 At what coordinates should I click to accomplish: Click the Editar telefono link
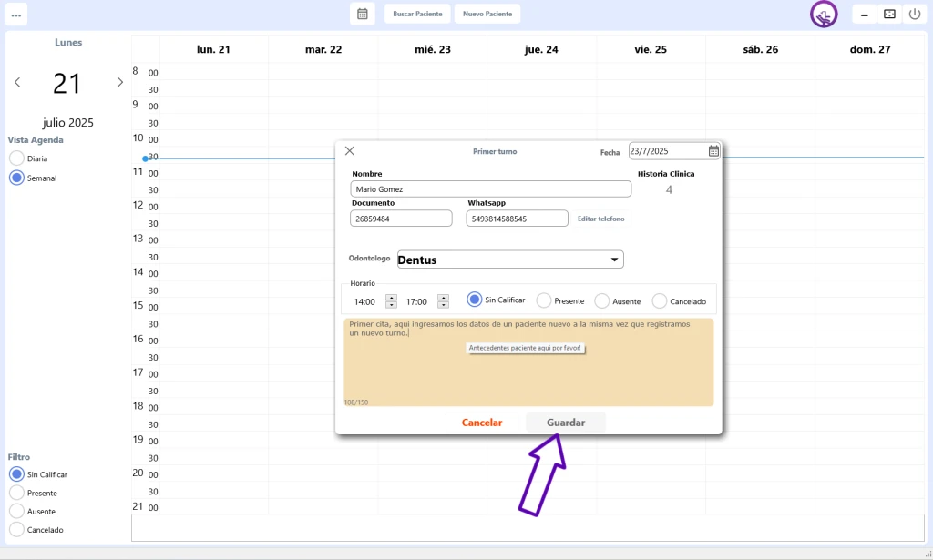click(x=600, y=219)
